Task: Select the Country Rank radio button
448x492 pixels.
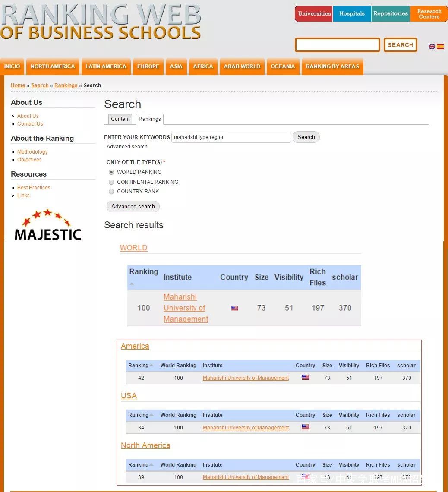Action: pyautogui.click(x=111, y=192)
